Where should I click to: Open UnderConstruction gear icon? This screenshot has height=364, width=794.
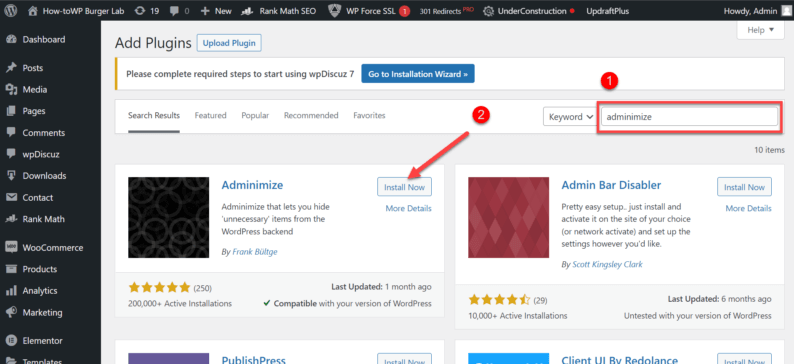point(489,11)
